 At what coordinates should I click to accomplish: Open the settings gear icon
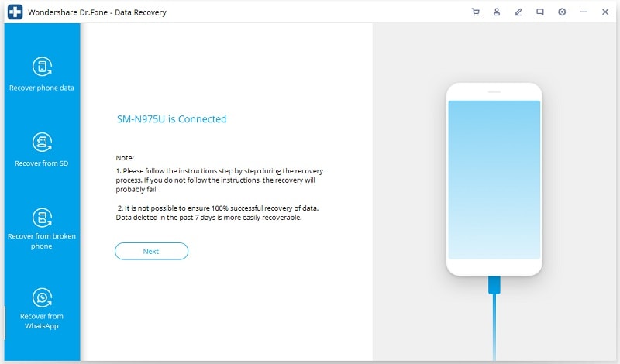562,12
